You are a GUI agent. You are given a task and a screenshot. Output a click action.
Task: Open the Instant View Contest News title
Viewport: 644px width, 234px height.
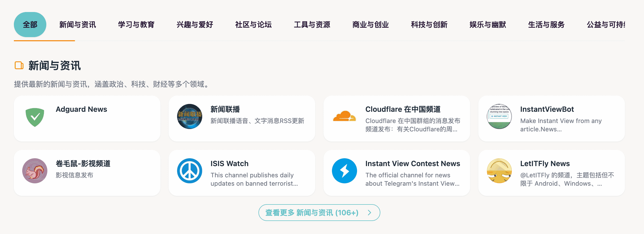coord(413,163)
